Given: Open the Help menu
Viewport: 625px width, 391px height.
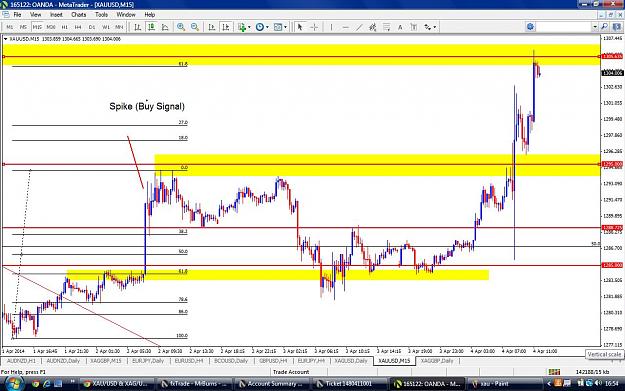Looking at the screenshot, I should (x=150, y=15).
